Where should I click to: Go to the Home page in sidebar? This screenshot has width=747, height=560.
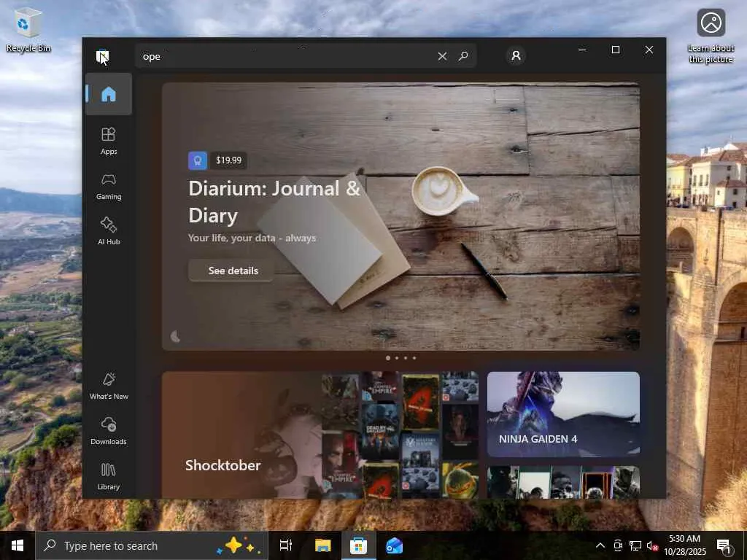click(x=109, y=94)
